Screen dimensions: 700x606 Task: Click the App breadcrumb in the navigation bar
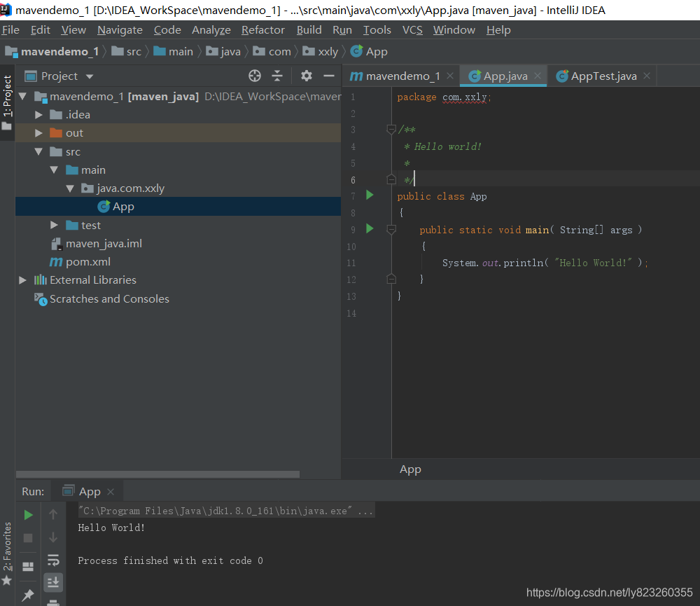(369, 52)
